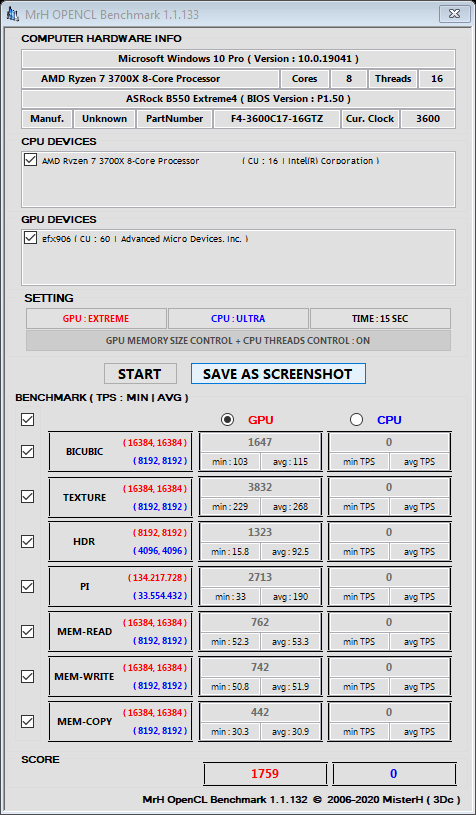Click the Threads value 16
This screenshot has width=476, height=815.
[x=437, y=78]
